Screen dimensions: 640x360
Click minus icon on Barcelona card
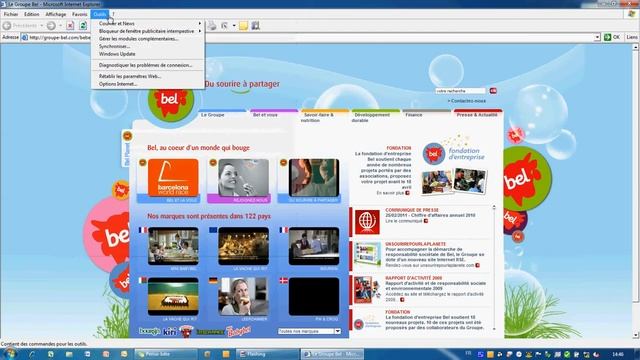tap(142, 162)
